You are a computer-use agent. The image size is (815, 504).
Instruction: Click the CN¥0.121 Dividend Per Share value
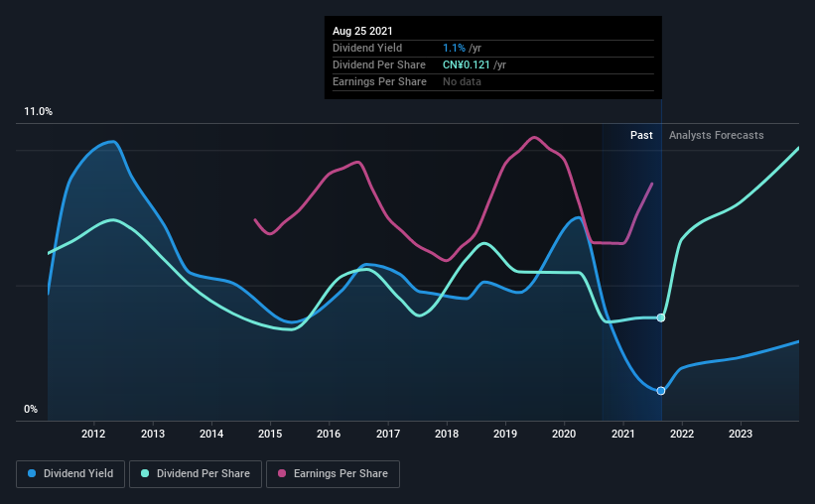coord(467,64)
